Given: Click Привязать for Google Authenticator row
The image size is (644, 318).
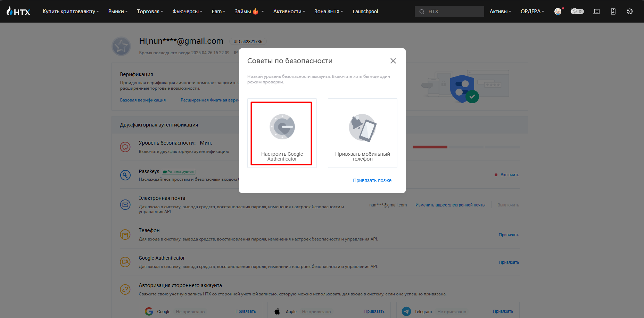Looking at the screenshot, I should 509,262.
